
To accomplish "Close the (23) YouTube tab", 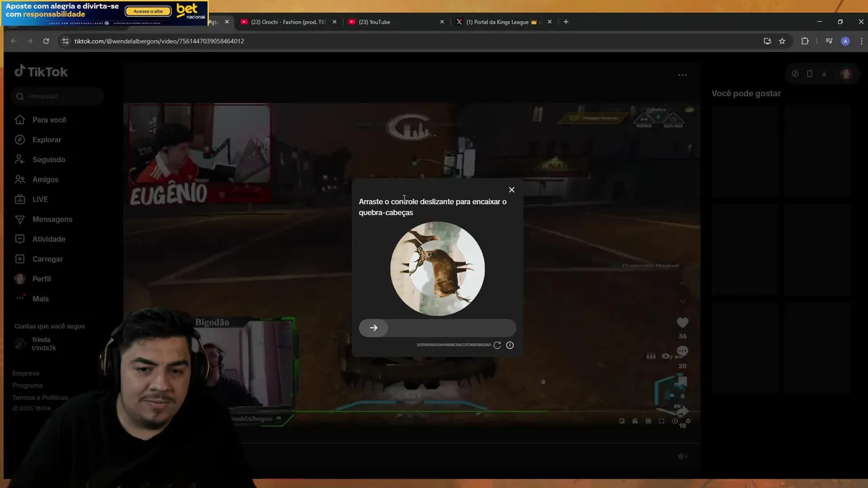I will pyautogui.click(x=442, y=22).
